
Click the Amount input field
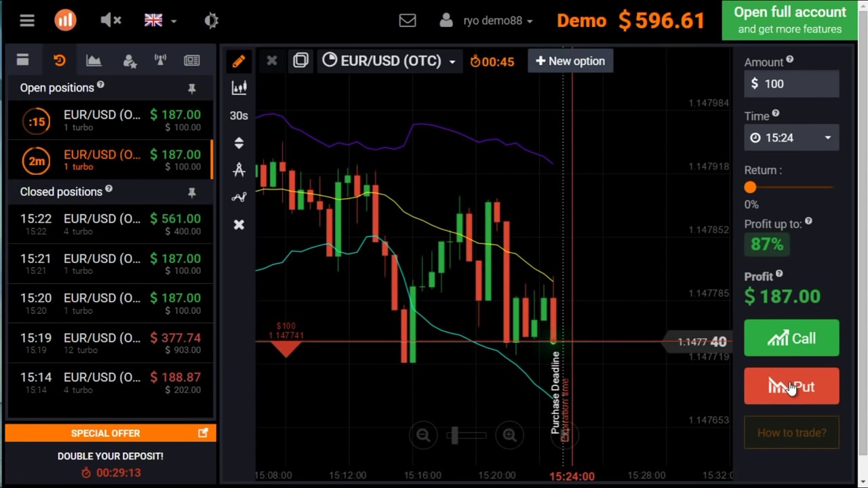(791, 83)
